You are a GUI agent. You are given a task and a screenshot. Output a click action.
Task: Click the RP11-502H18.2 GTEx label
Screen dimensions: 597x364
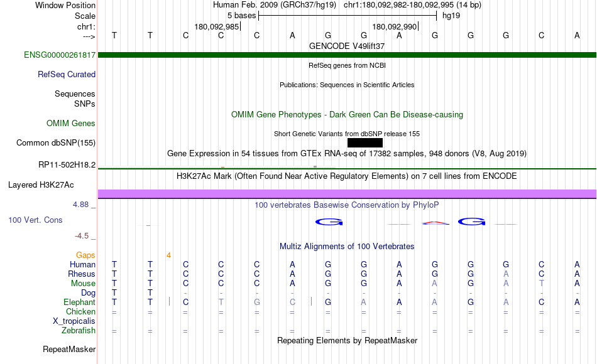(x=67, y=164)
